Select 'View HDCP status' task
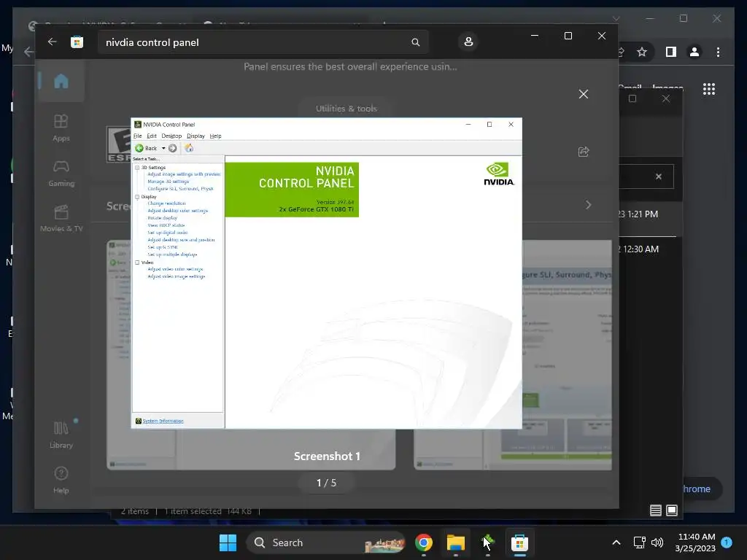747x560 pixels. point(166,225)
